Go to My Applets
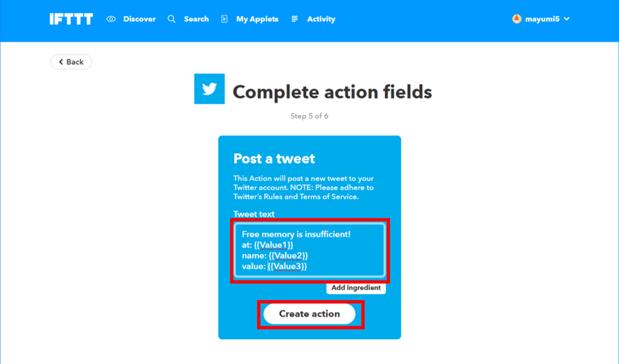Image resolution: width=619 pixels, height=364 pixels. [x=257, y=19]
